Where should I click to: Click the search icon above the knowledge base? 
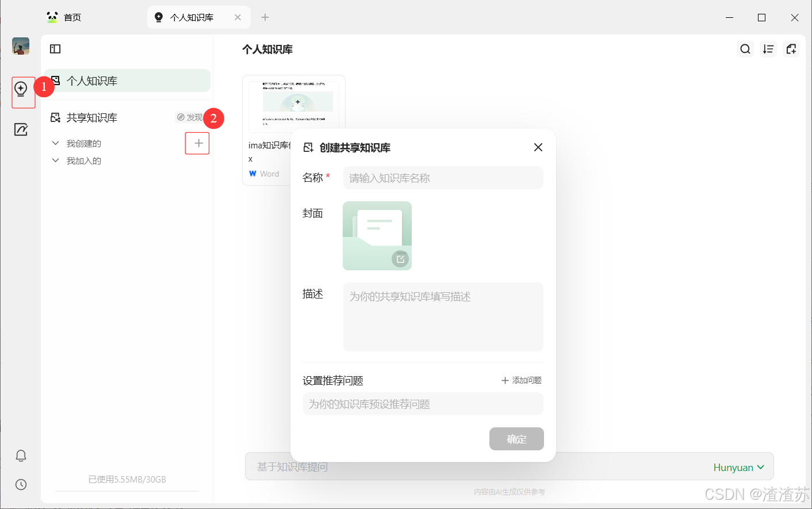[x=745, y=49]
